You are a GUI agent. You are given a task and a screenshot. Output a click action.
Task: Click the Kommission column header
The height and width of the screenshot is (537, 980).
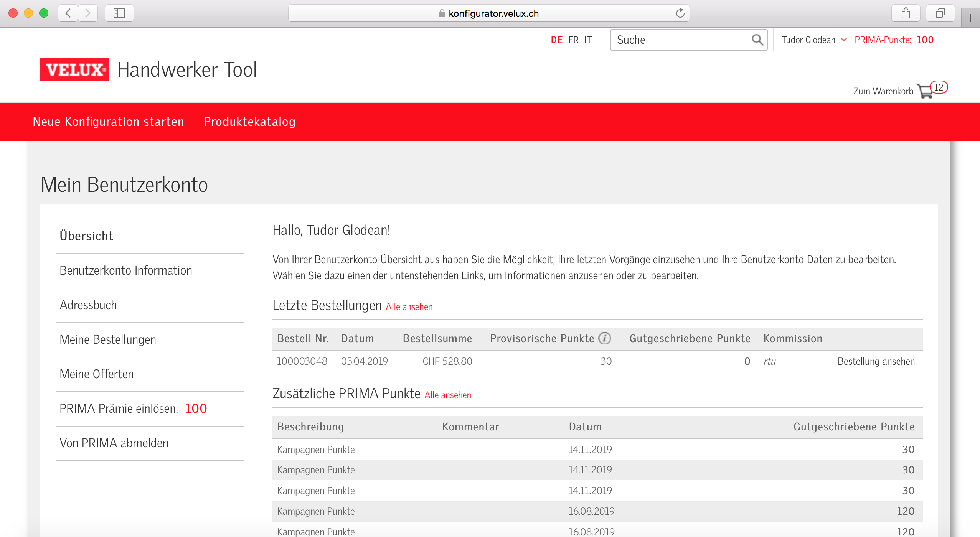point(793,338)
